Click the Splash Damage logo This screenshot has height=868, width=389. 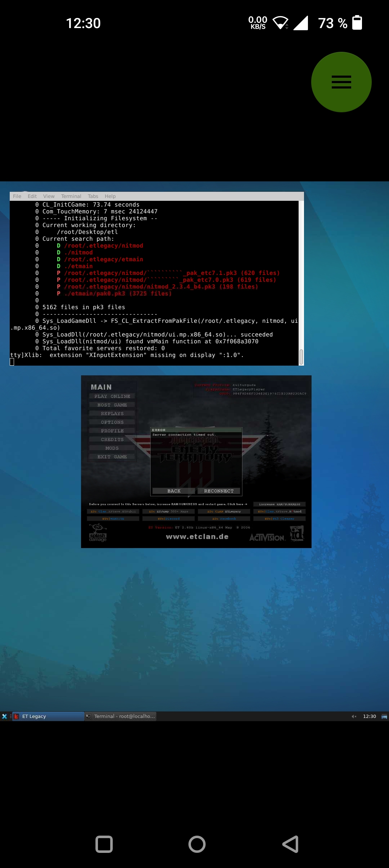(x=98, y=533)
